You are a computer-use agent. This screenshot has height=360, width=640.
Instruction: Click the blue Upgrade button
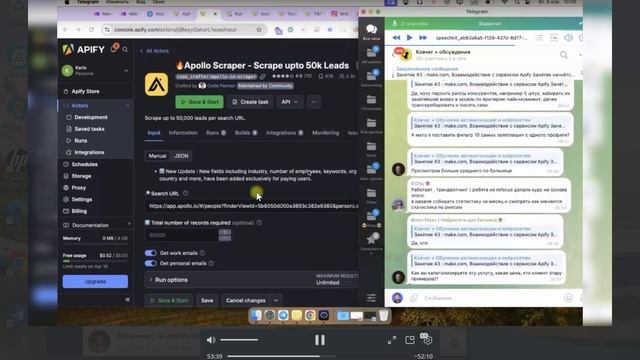pyautogui.click(x=95, y=281)
